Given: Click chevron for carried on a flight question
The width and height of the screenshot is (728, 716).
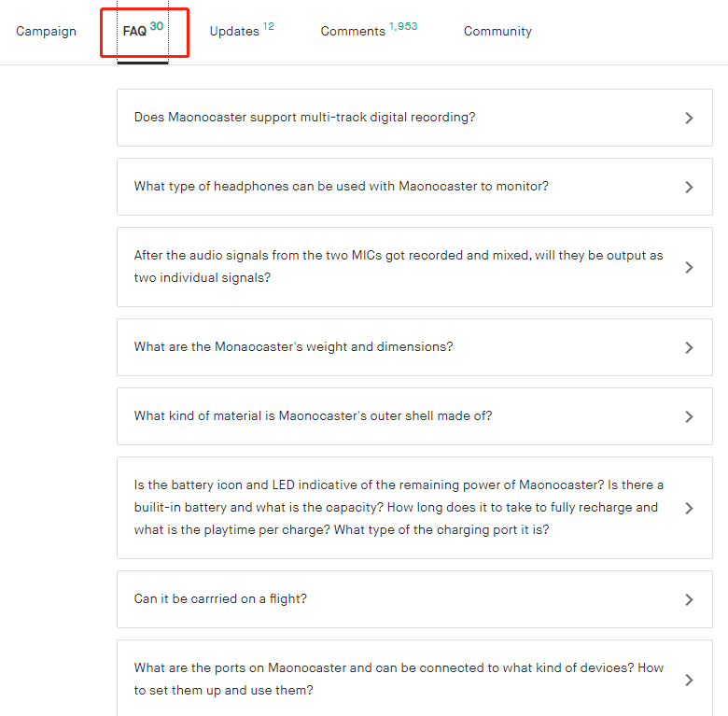Looking at the screenshot, I should click(689, 600).
